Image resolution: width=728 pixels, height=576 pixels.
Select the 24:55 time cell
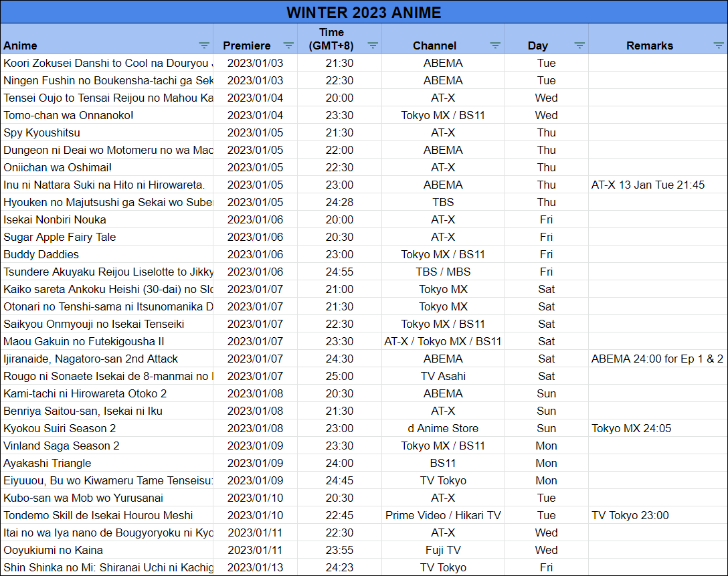(x=339, y=272)
